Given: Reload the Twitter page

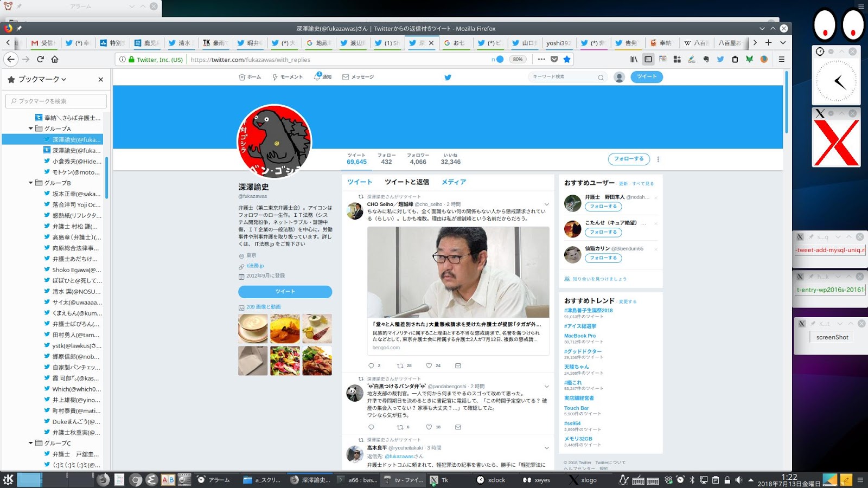Looking at the screenshot, I should click(x=40, y=59).
